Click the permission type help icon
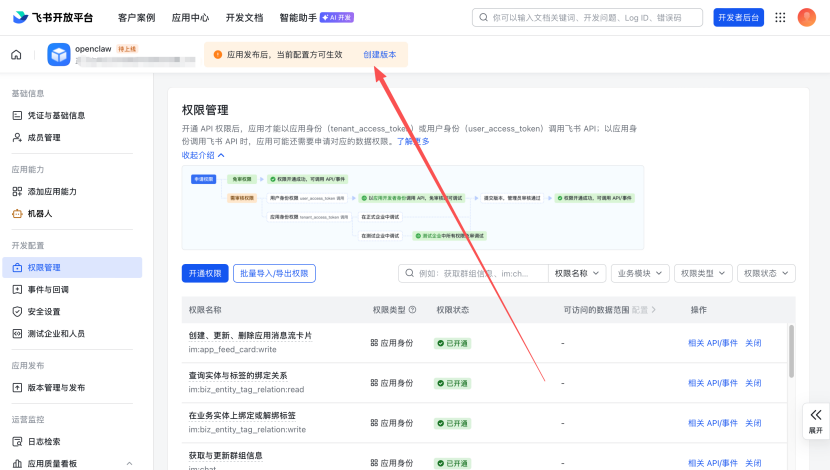This screenshot has width=830, height=470. point(412,310)
